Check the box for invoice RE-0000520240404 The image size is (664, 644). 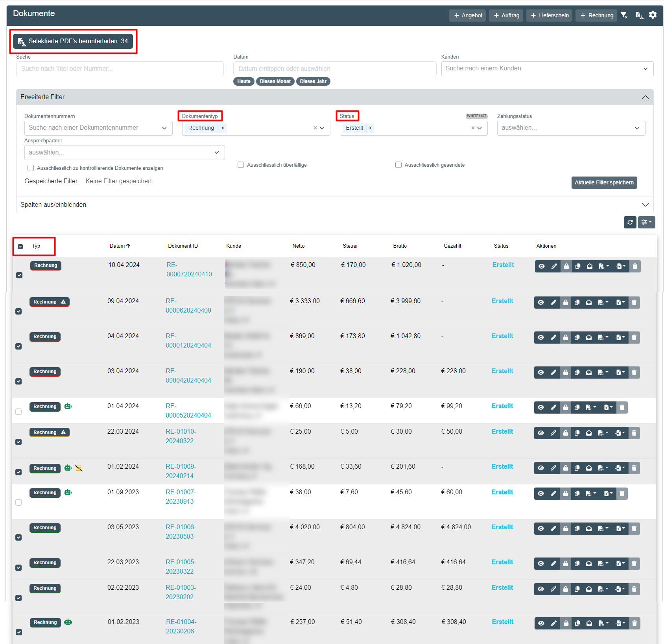pos(18,412)
